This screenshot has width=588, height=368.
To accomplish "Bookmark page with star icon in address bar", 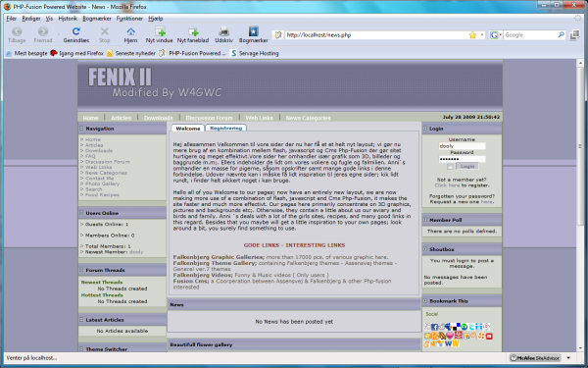I will [472, 35].
